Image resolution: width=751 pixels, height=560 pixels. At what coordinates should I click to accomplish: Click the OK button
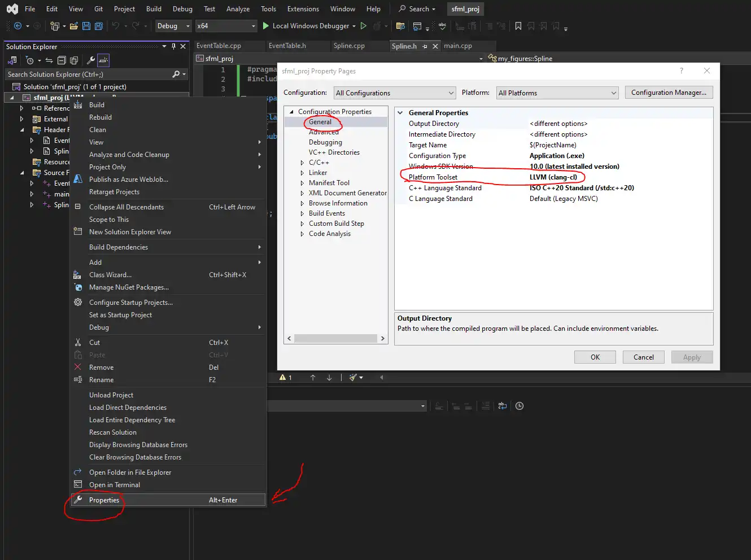point(595,357)
